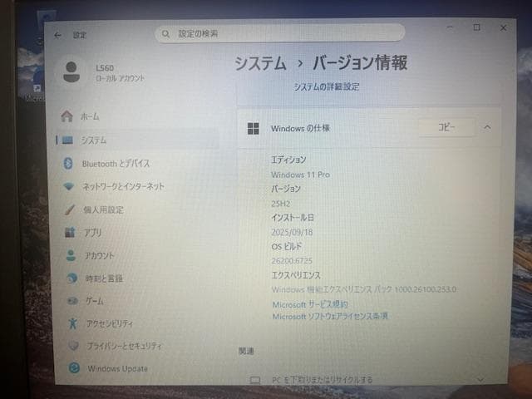
Task: Click the PC trade-in laptop icon
Action: (255, 381)
